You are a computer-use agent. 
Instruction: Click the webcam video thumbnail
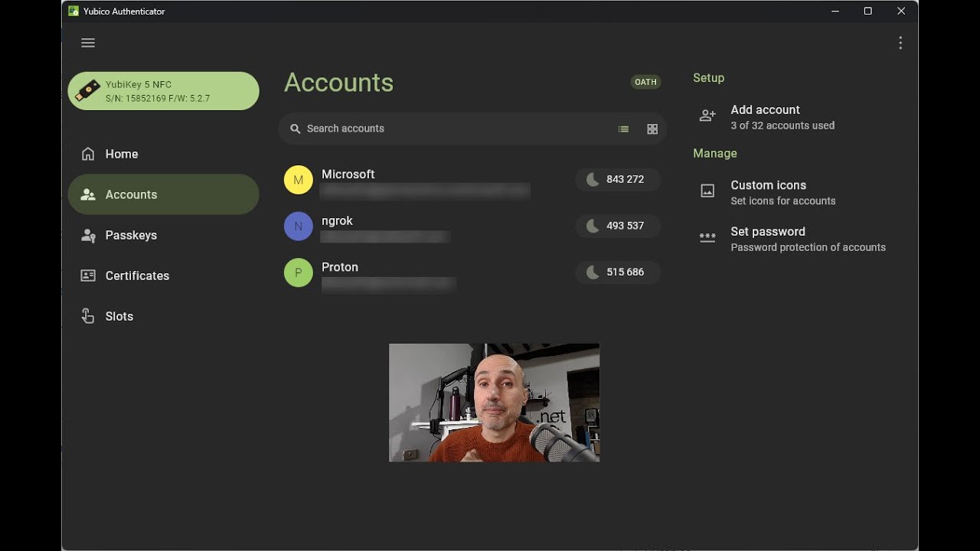(x=494, y=403)
